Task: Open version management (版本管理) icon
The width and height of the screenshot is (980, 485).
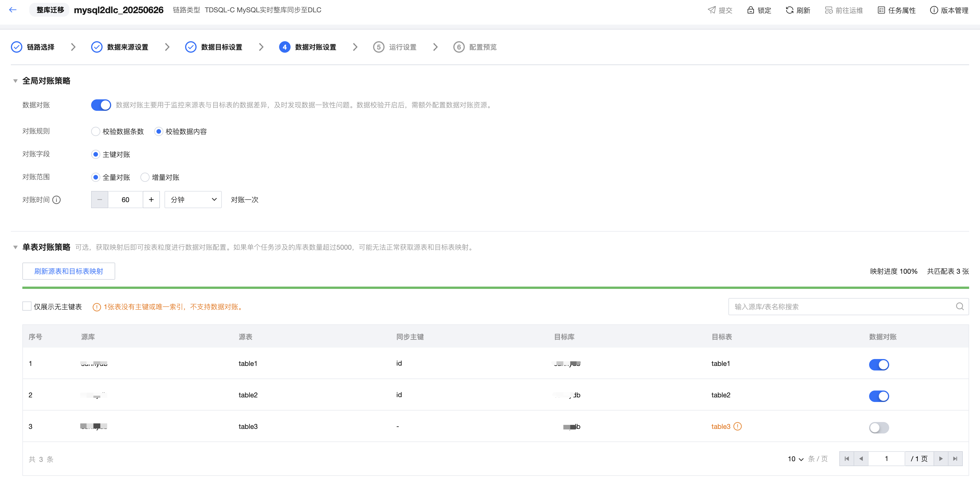Action: [934, 10]
